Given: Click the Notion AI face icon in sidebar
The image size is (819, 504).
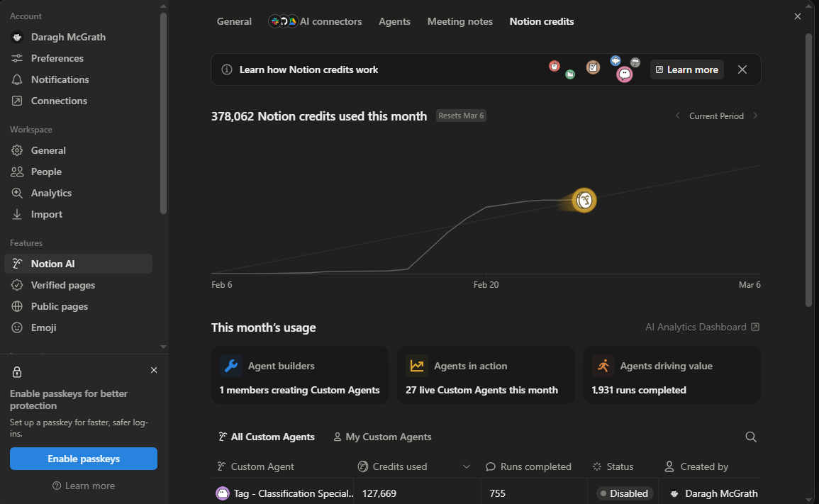Looking at the screenshot, I should click(17, 264).
